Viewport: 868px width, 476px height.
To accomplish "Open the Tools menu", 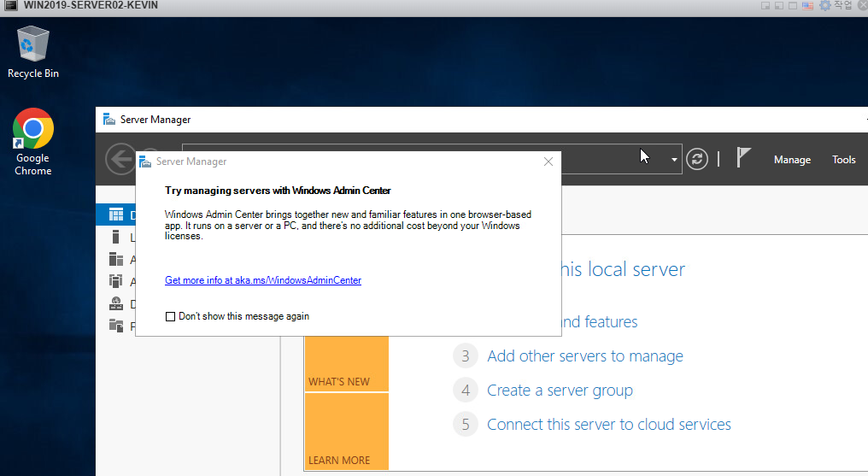I will pyautogui.click(x=843, y=160).
